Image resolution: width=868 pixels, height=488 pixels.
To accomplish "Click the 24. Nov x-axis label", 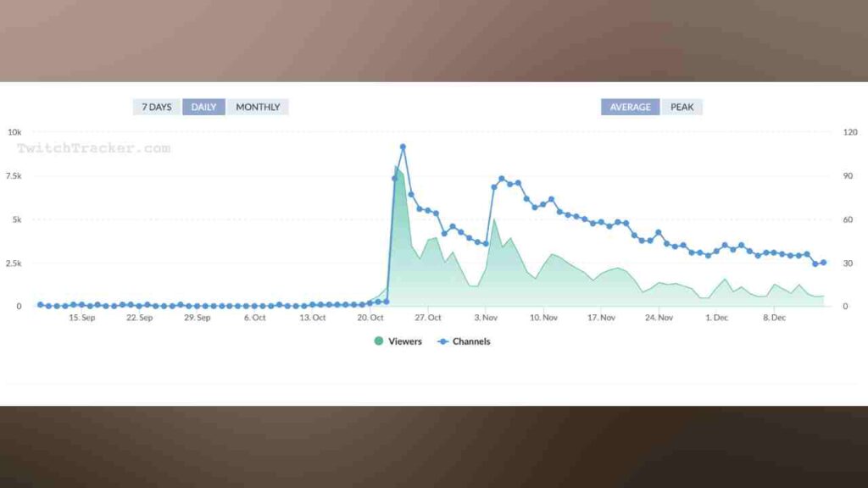I will (659, 318).
